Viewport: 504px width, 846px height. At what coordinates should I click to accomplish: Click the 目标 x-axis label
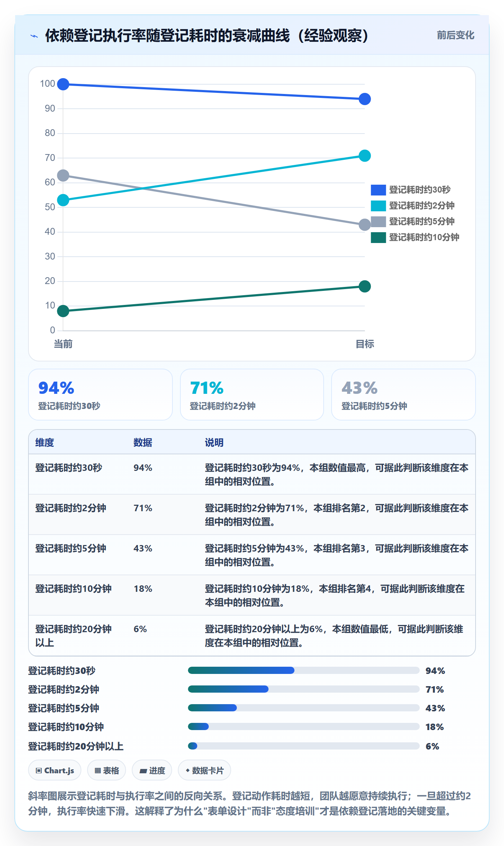(365, 344)
